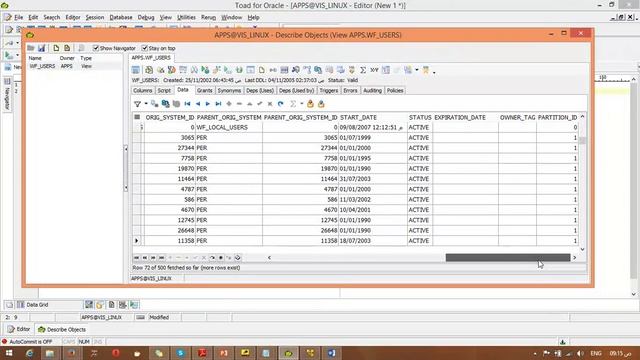This screenshot has height=360, width=640.
Task: Click the grid options icon left of column headers
Action: point(137,117)
